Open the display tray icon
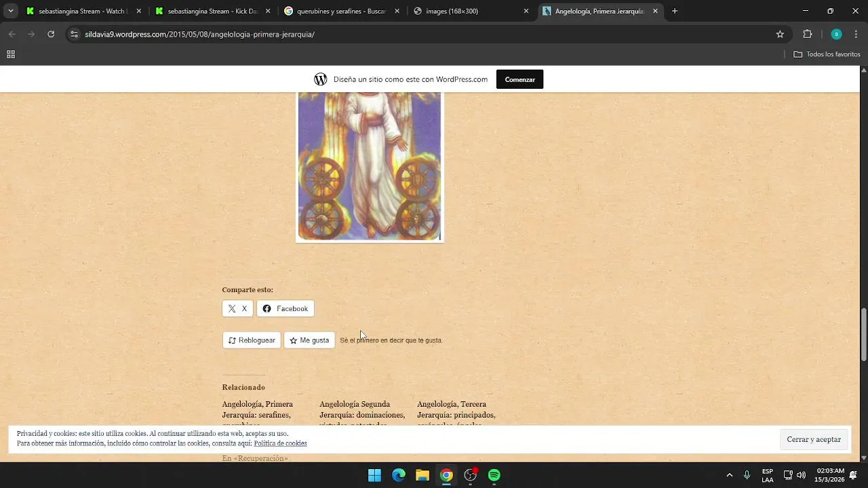 pyautogui.click(x=788, y=475)
